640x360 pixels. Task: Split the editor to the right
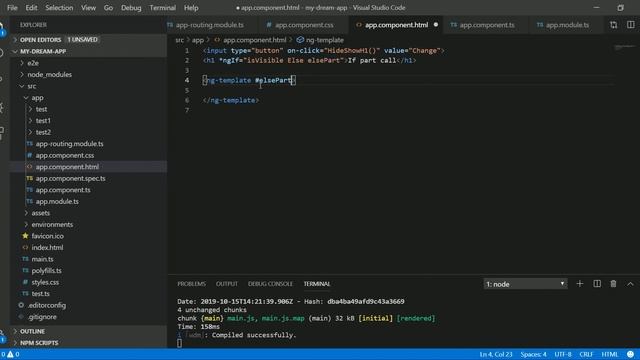tap(631, 25)
